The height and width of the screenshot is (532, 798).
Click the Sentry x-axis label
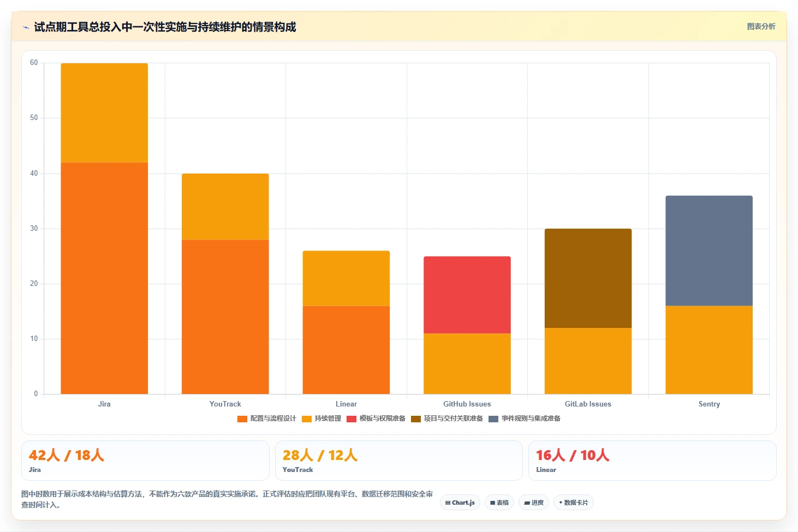click(709, 404)
